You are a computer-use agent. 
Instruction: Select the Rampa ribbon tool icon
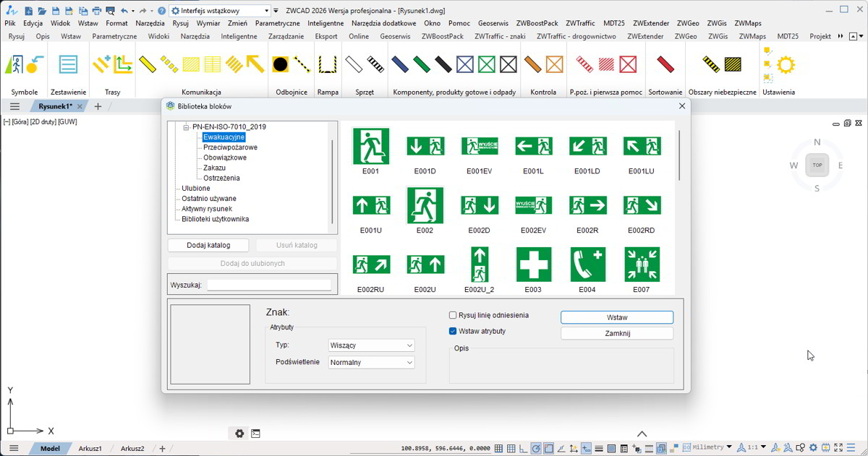[x=328, y=65]
